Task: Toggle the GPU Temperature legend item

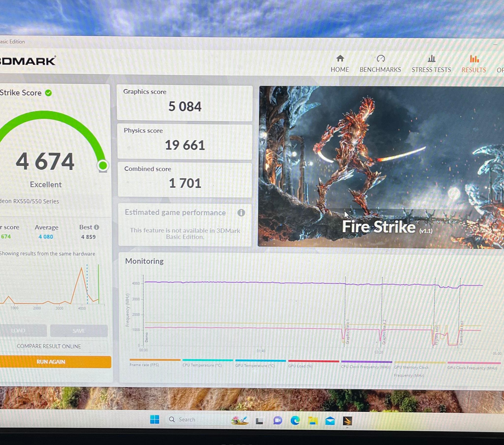Action: tap(260, 364)
